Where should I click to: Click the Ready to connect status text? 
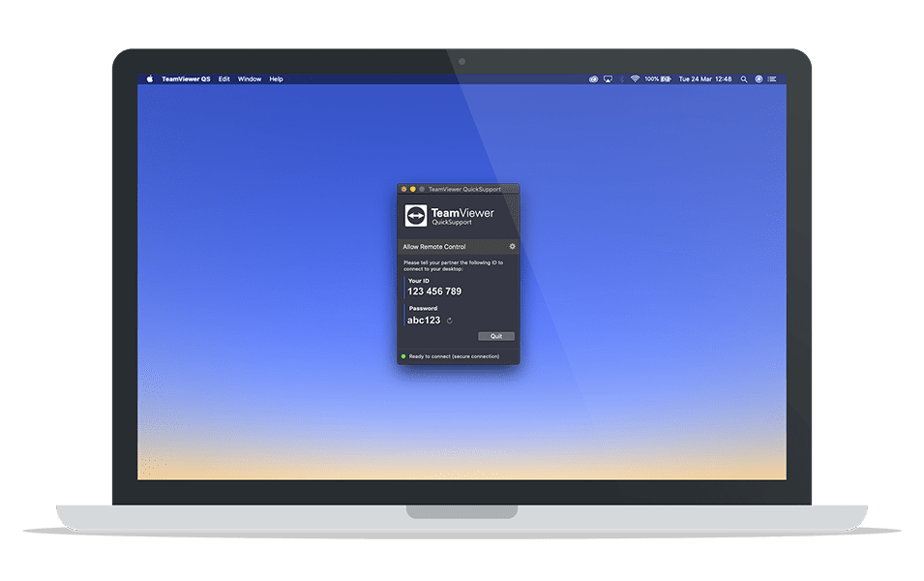coord(455,356)
